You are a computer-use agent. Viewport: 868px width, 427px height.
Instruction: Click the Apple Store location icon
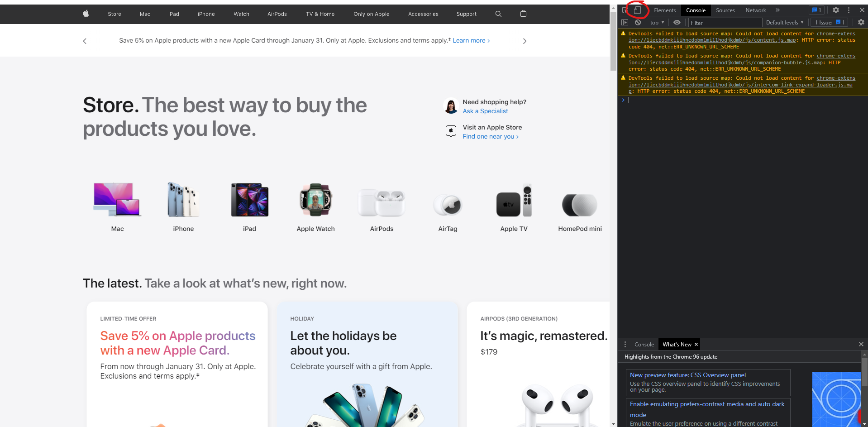[451, 131]
